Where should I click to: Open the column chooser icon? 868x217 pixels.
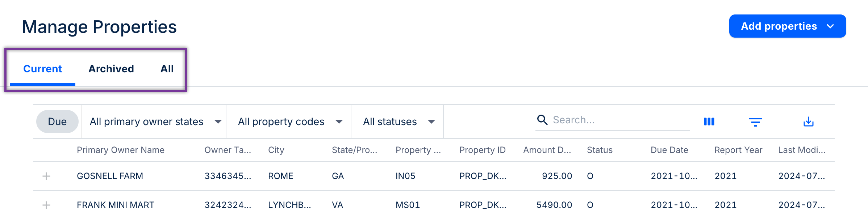(x=709, y=122)
